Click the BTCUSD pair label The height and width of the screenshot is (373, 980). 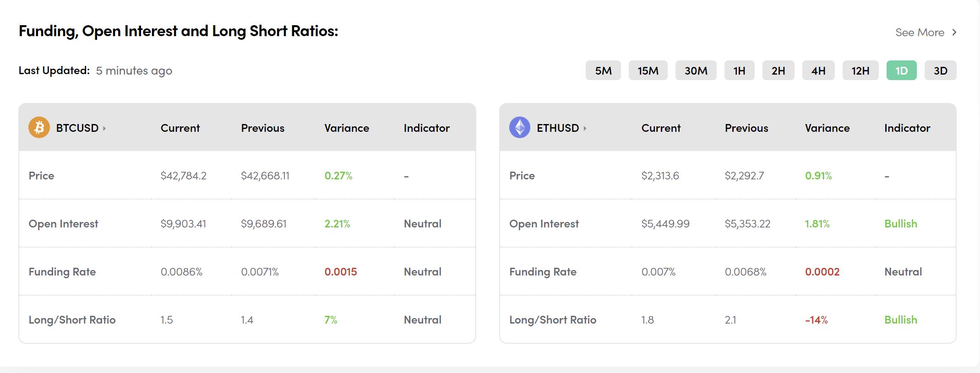tap(77, 128)
